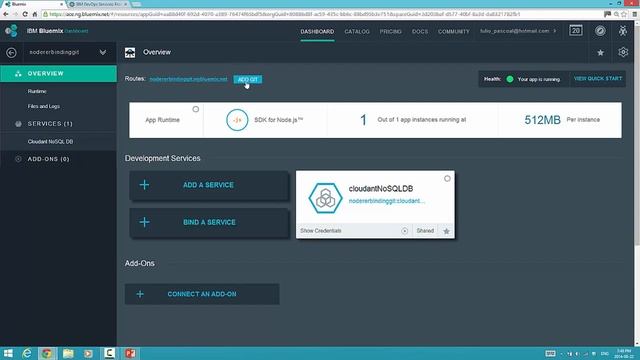Click the green health status indicator
The image size is (640, 360).
(x=510, y=79)
